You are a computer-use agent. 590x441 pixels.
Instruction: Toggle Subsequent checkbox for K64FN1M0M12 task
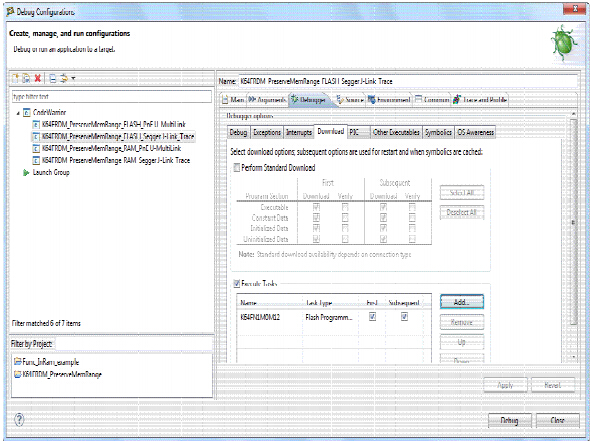pyautogui.click(x=404, y=317)
